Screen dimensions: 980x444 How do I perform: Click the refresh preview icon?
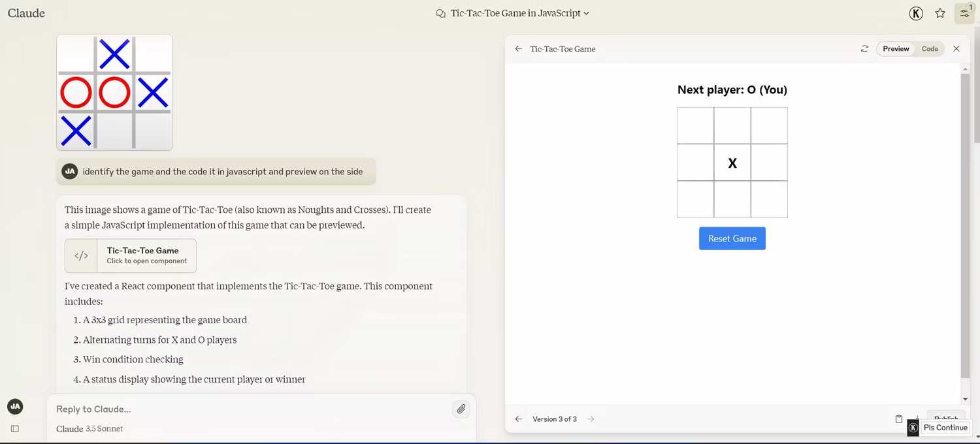click(x=864, y=49)
